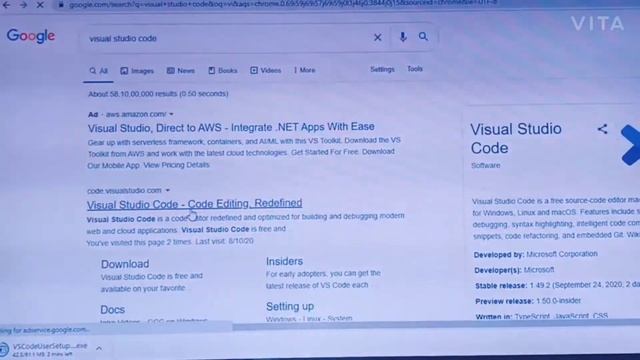Click the 'Software' subtitle in knowledge panel
This screenshot has height=360, width=640.
tap(486, 165)
